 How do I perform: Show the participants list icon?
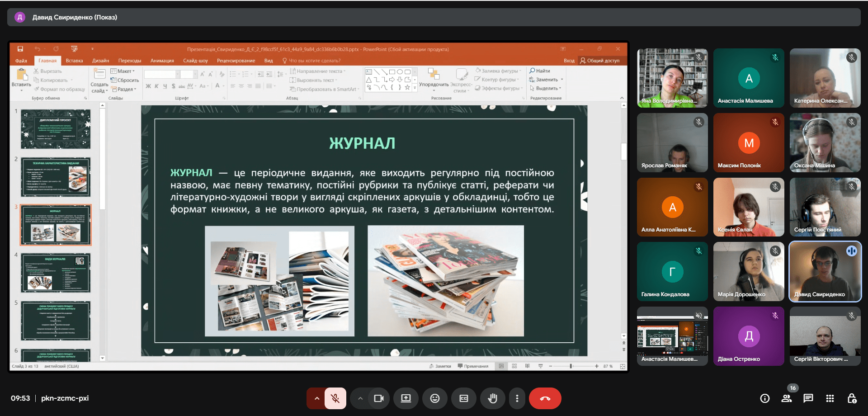coord(787,398)
